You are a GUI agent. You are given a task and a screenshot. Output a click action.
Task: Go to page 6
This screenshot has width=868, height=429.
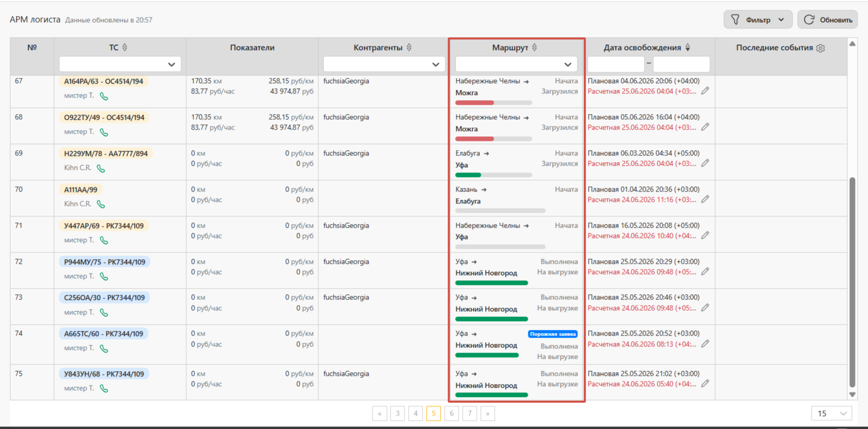(452, 414)
